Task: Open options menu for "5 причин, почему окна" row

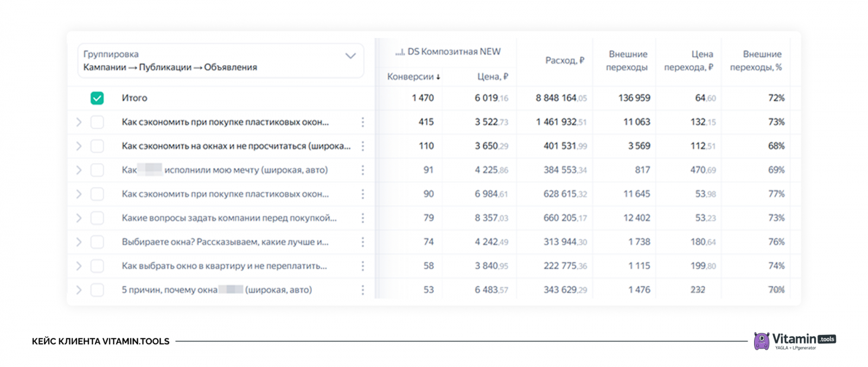Action: coord(362,290)
